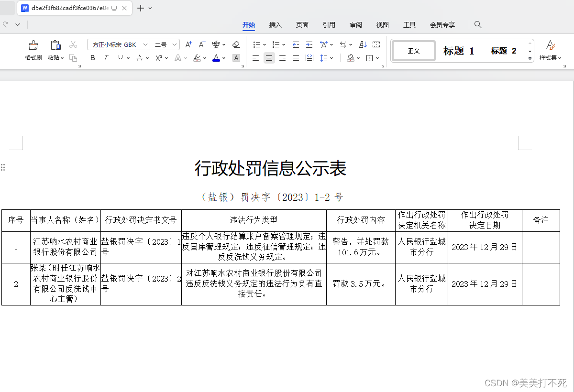The height and width of the screenshot is (392, 574).
Task: Click the numbered list icon
Action: point(276,44)
